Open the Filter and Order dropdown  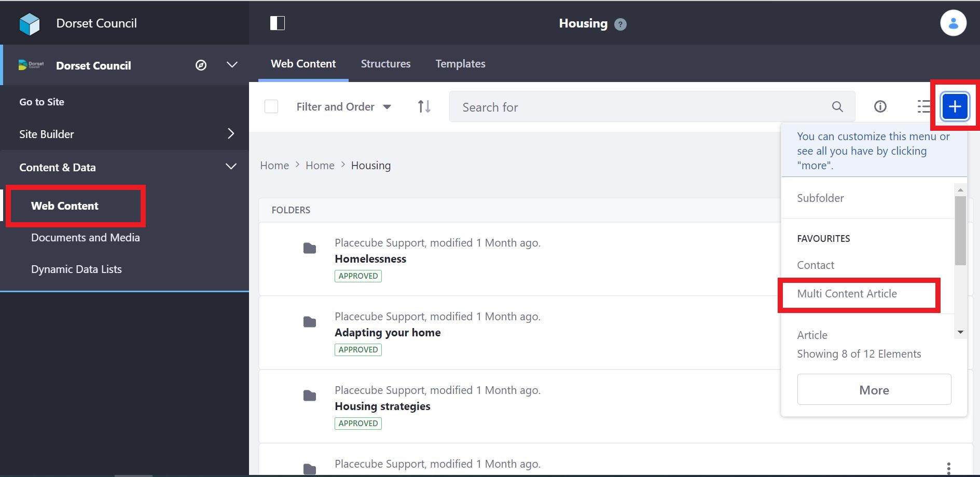point(343,106)
